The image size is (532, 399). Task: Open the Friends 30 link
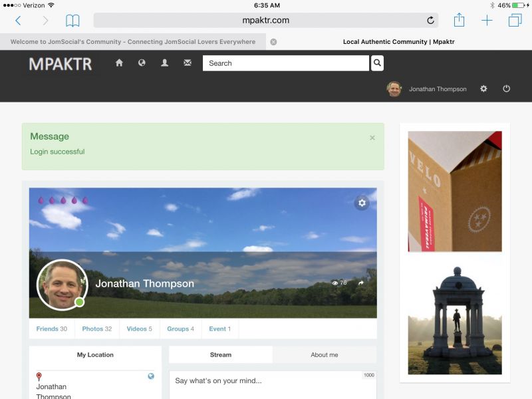[51, 329]
